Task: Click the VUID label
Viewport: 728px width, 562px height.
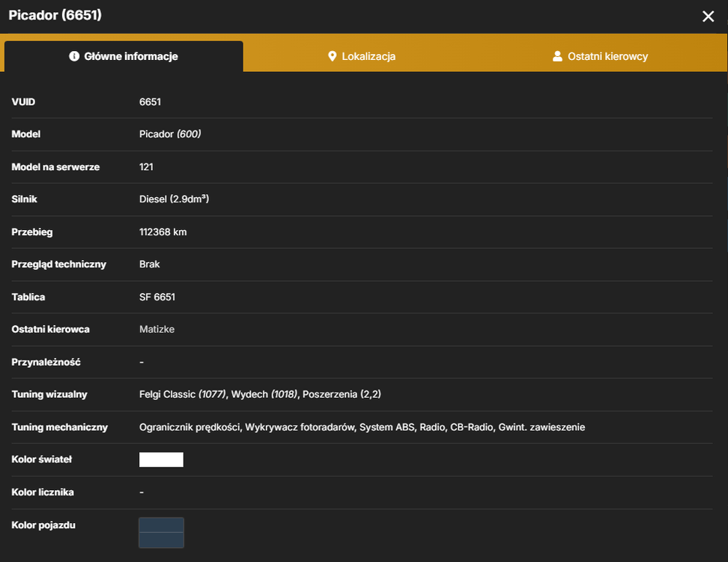Action: [23, 102]
